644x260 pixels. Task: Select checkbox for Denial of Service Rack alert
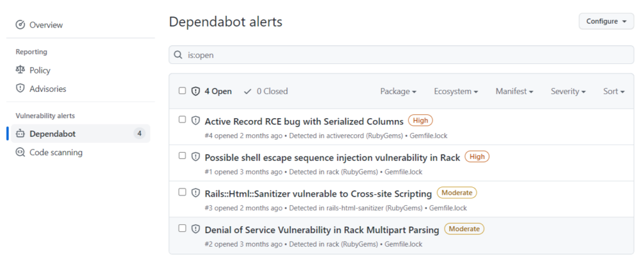click(x=182, y=228)
